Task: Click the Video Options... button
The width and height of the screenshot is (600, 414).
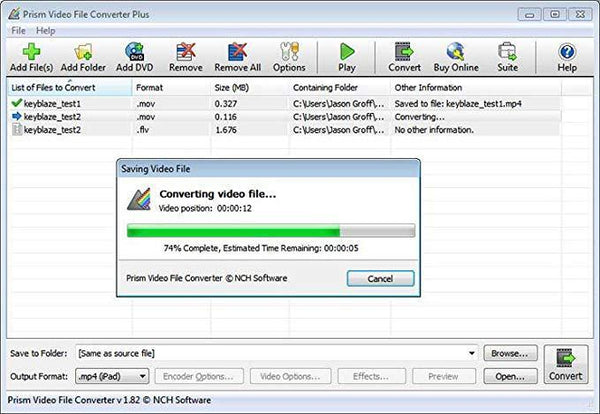Action: pyautogui.click(x=290, y=377)
